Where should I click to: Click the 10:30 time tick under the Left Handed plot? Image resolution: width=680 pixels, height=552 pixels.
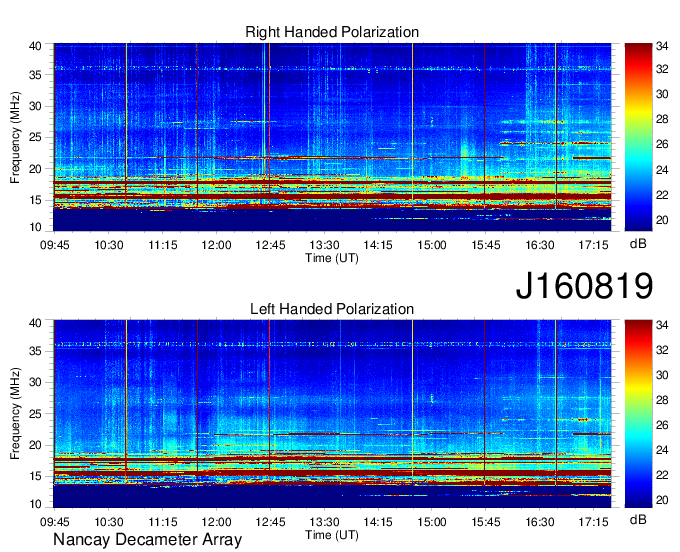(109, 522)
